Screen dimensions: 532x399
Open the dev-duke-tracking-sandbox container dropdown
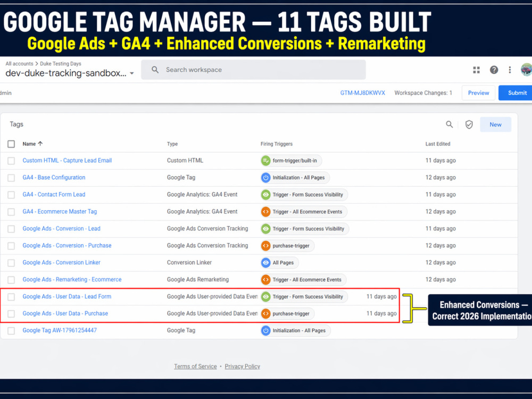(70, 73)
